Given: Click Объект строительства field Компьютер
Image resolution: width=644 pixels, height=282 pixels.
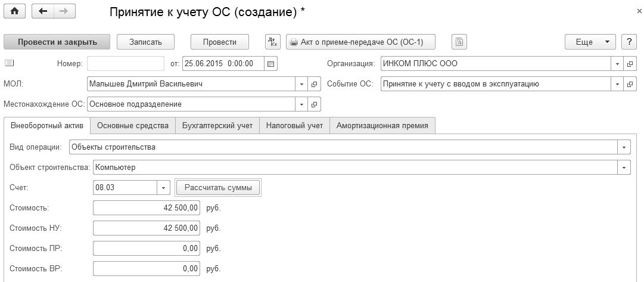Looking at the screenshot, I should pyautogui.click(x=356, y=168).
